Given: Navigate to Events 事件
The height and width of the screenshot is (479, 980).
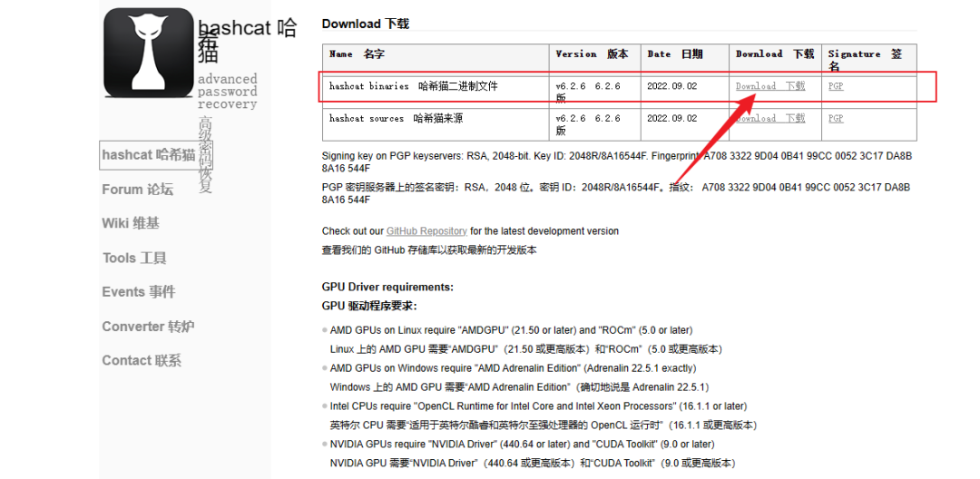Looking at the screenshot, I should [x=139, y=291].
